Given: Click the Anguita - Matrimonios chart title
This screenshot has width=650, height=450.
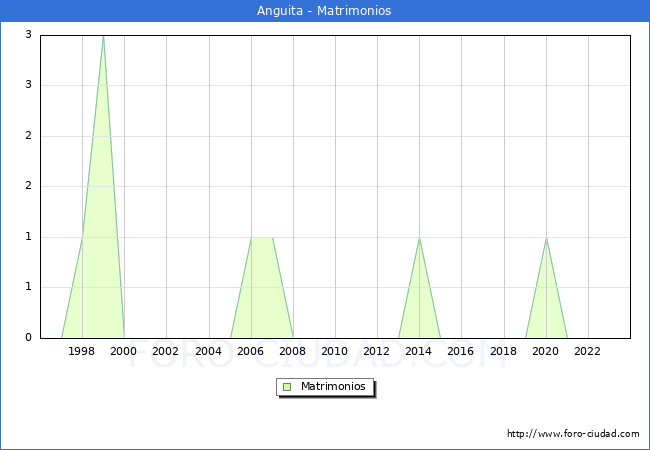Looking at the screenshot, I should 325,11.
